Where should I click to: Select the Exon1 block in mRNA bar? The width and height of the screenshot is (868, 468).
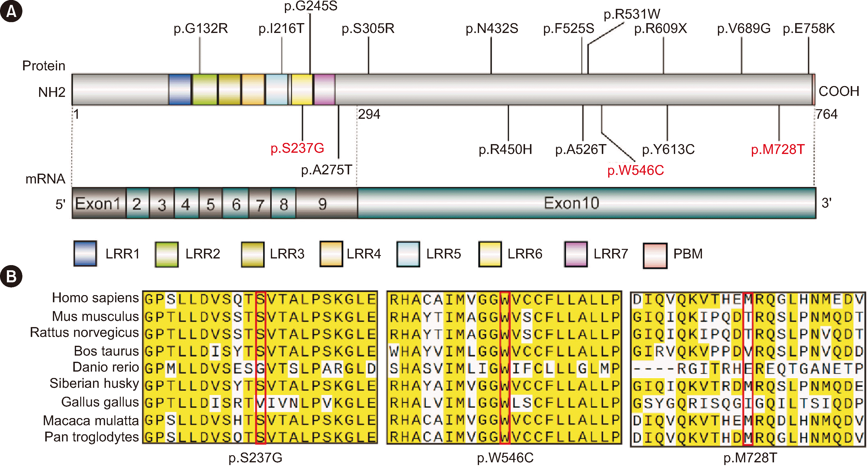[x=99, y=204]
